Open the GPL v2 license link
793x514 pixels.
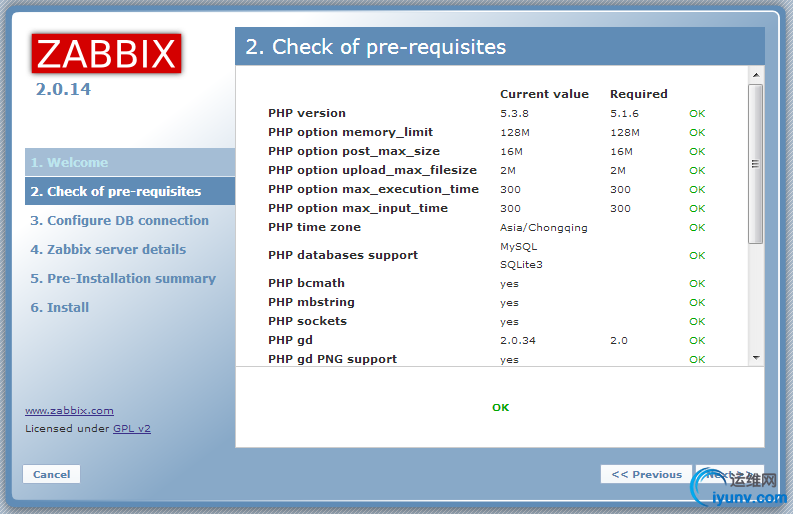pos(132,429)
